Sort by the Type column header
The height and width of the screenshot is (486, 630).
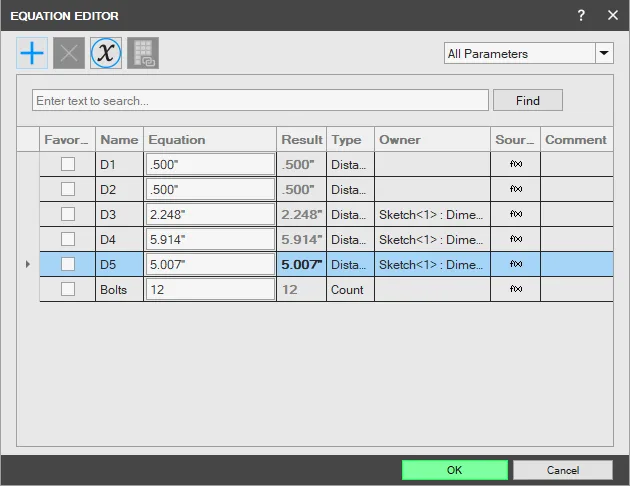tap(350, 139)
